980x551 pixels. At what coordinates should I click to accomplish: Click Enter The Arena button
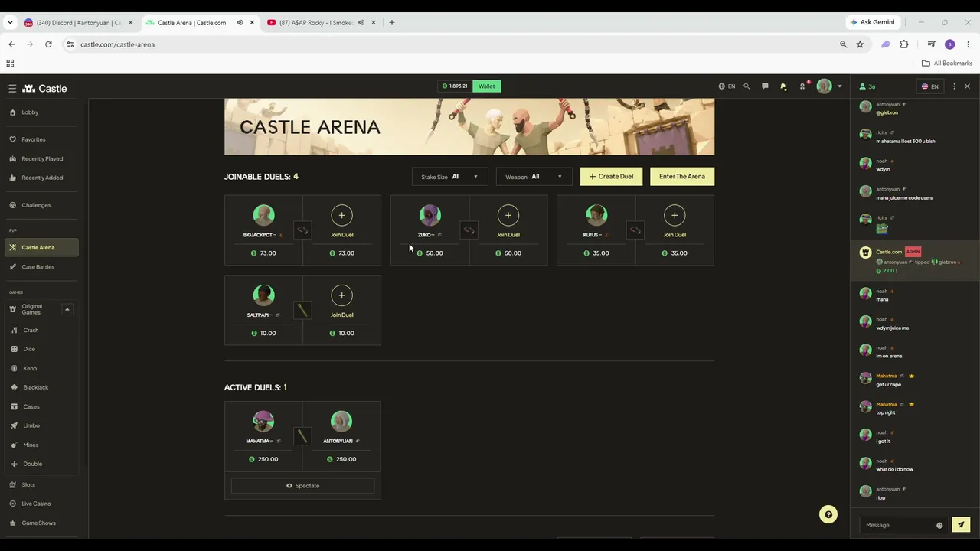coord(682,177)
